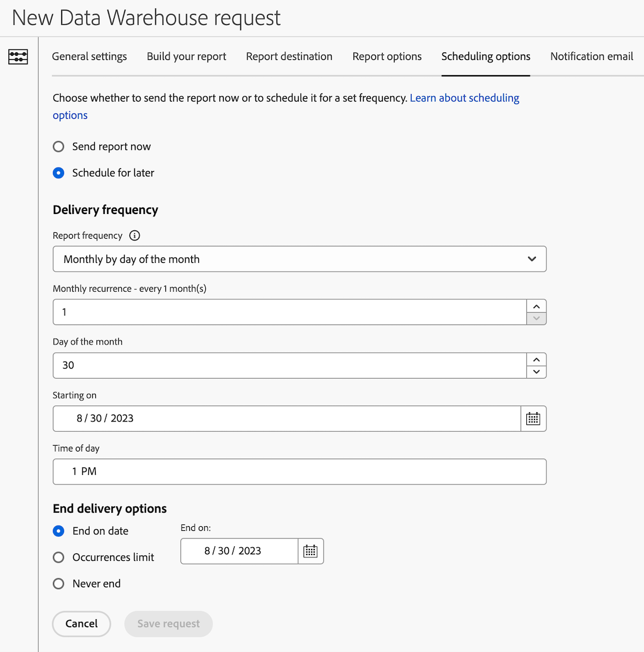Open the Starting on calendar picker icon
Viewport: 644px width, 652px height.
pos(533,419)
